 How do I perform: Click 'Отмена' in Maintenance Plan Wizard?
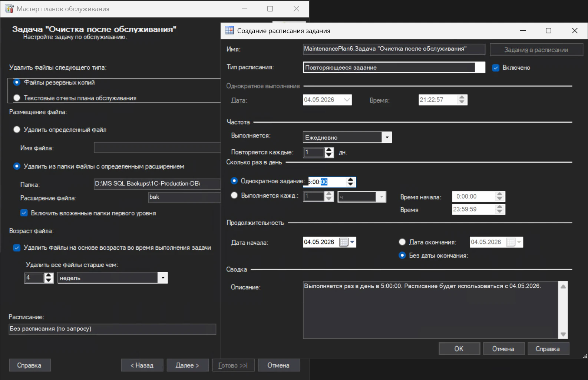[279, 365]
